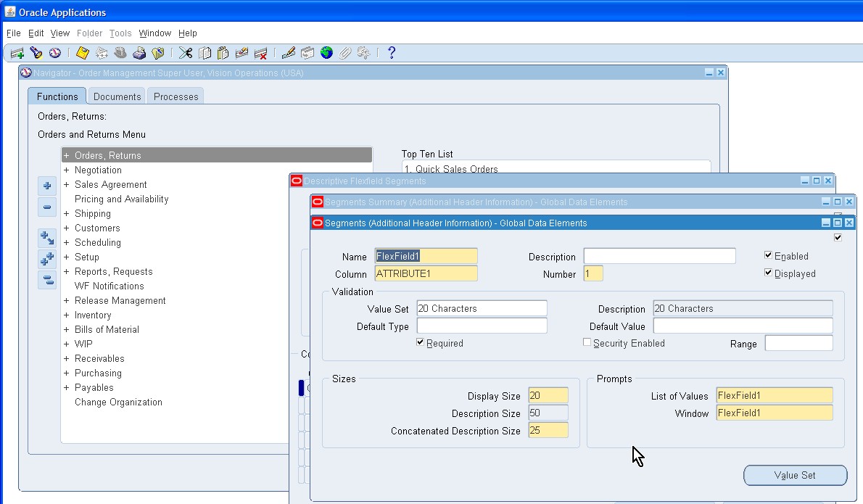Enable the Security Enabled checkbox

(587, 342)
